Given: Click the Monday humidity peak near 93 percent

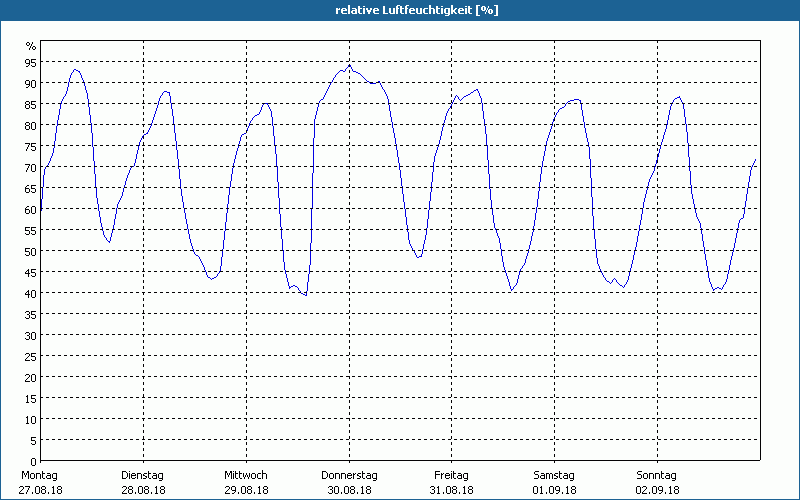Looking at the screenshot, I should pyautogui.click(x=75, y=69).
